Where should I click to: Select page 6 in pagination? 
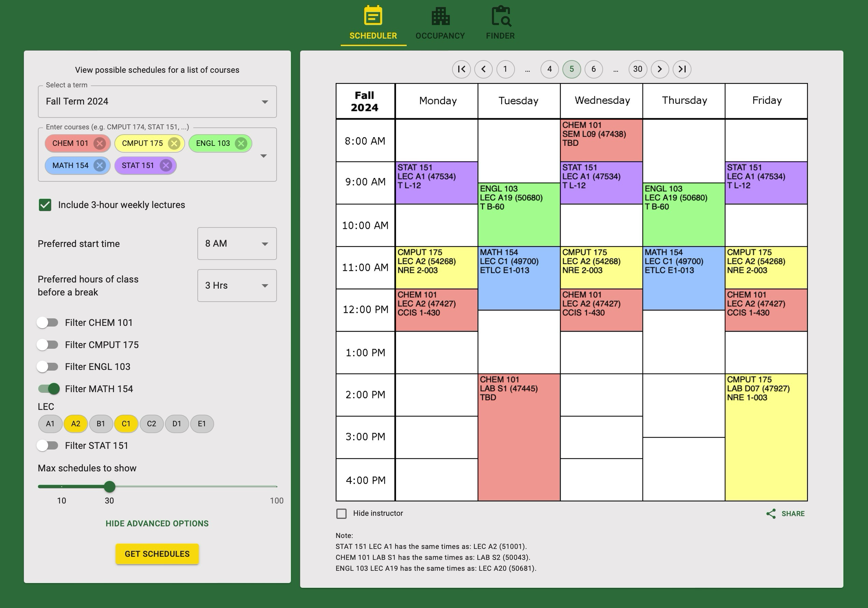click(x=593, y=69)
